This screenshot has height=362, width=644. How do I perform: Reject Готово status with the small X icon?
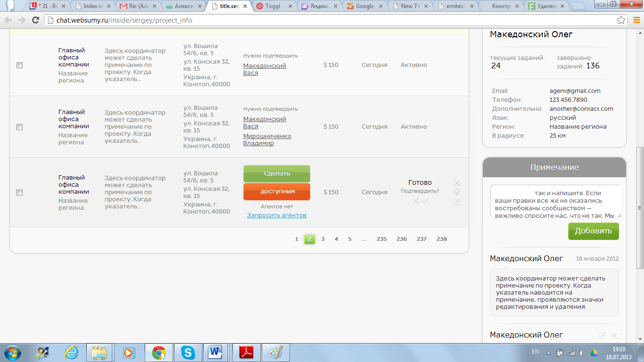pyautogui.click(x=415, y=201)
